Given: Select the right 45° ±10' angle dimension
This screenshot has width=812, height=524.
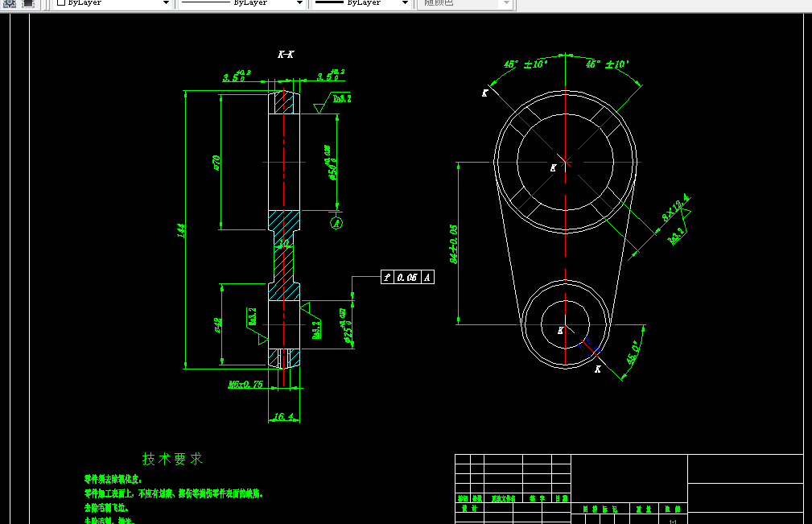Looking at the screenshot, I should point(607,64).
